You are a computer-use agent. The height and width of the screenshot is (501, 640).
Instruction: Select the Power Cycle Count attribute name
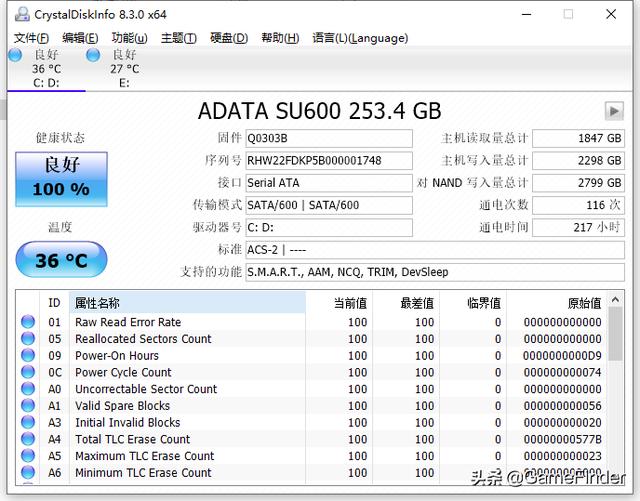tap(123, 372)
